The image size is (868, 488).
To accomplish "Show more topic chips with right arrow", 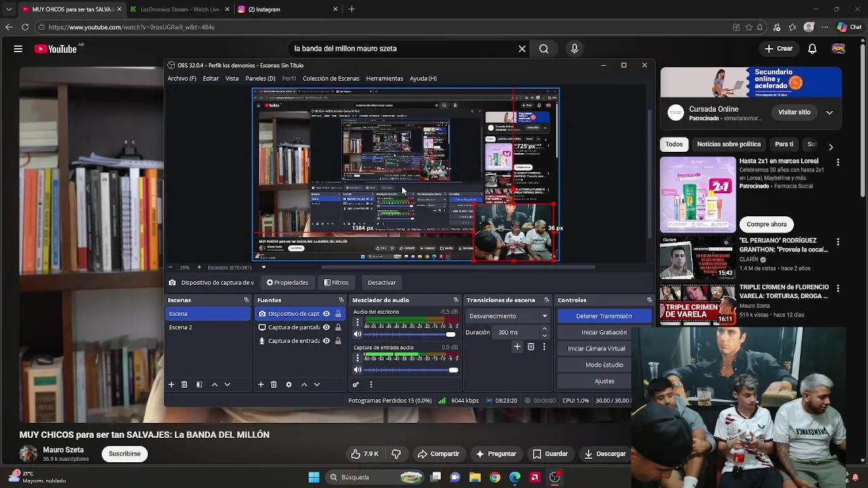I will tap(831, 147).
